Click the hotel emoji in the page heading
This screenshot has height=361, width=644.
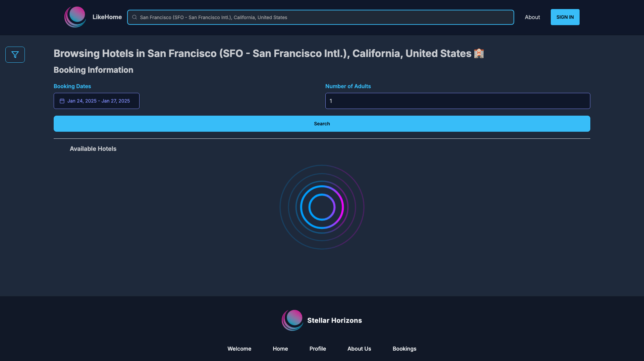478,53
